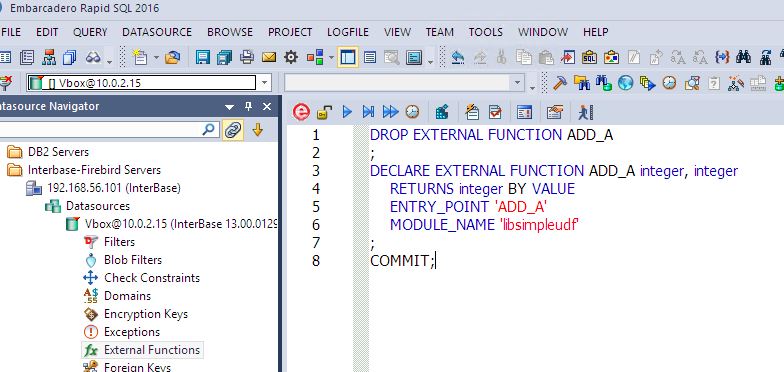
Task: Open the colored blocks layout dropdown arrow
Action: 332,58
